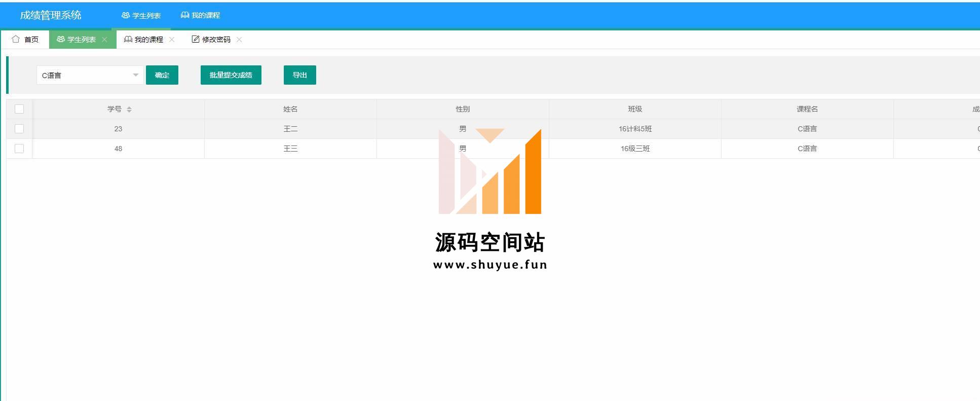Image resolution: width=980 pixels, height=401 pixels.
Task: Sort by 学号 using the sort arrows
Action: [129, 110]
